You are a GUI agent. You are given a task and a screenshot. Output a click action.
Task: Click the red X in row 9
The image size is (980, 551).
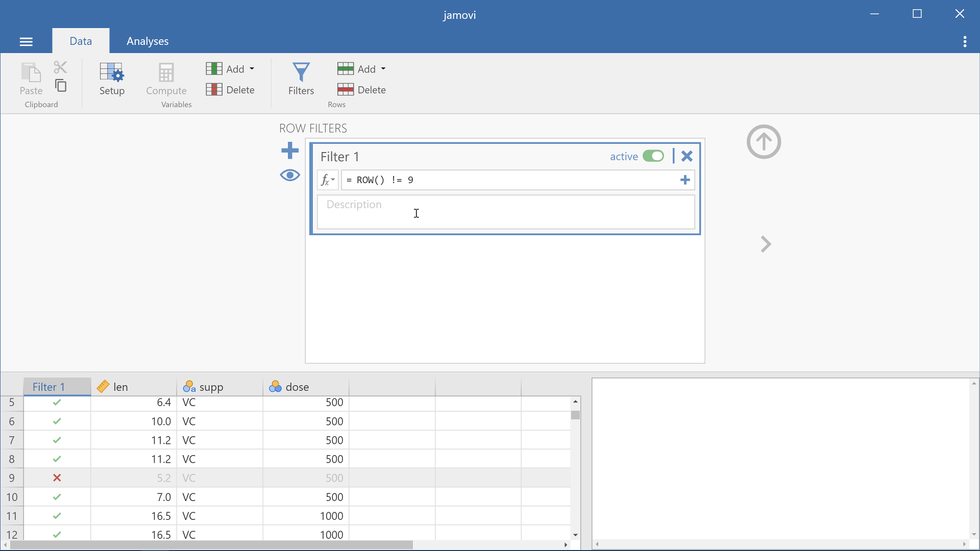tap(57, 478)
